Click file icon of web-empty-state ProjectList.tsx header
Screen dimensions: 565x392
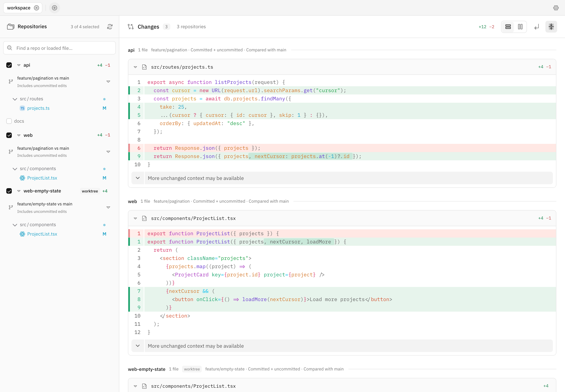click(x=144, y=386)
